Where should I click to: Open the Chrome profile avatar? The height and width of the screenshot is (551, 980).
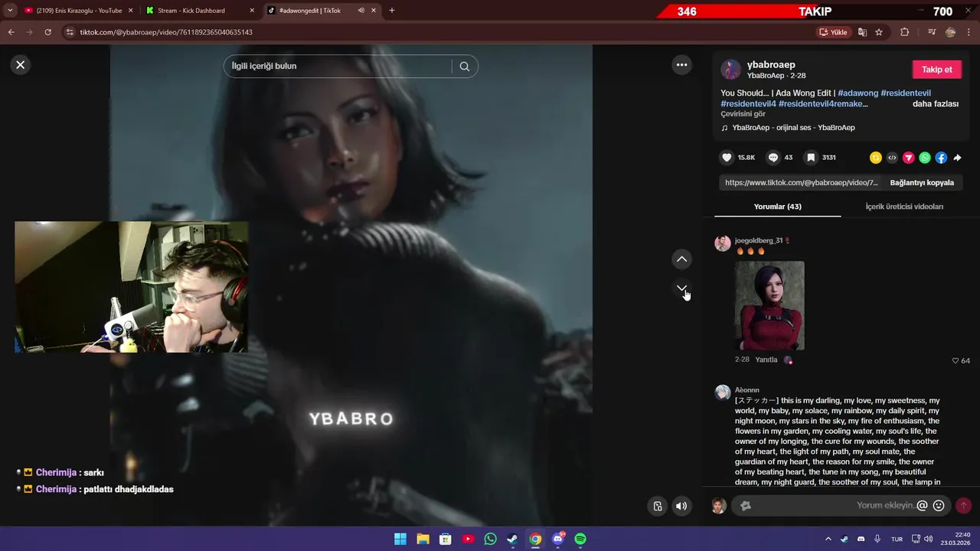click(x=950, y=32)
